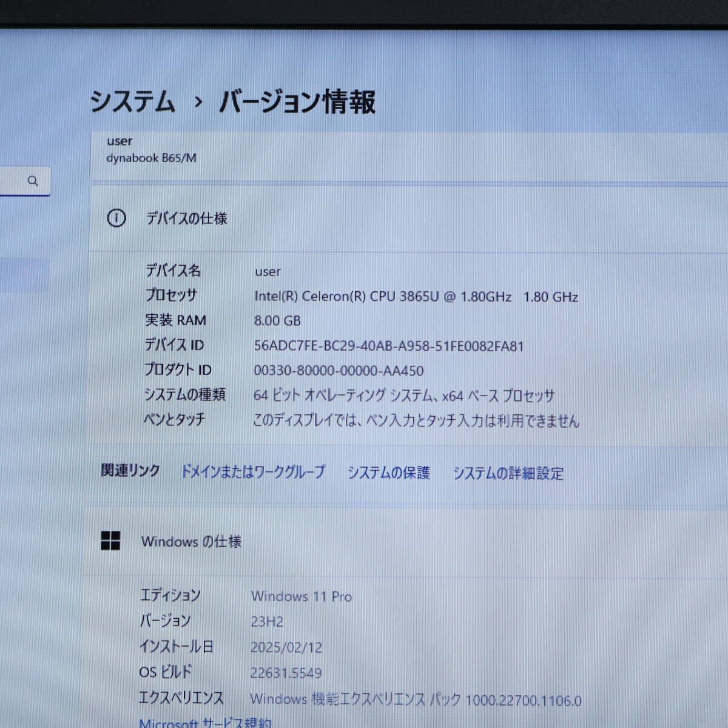The image size is (728, 728).
Task: Click the user name in the top card
Action: 120,141
